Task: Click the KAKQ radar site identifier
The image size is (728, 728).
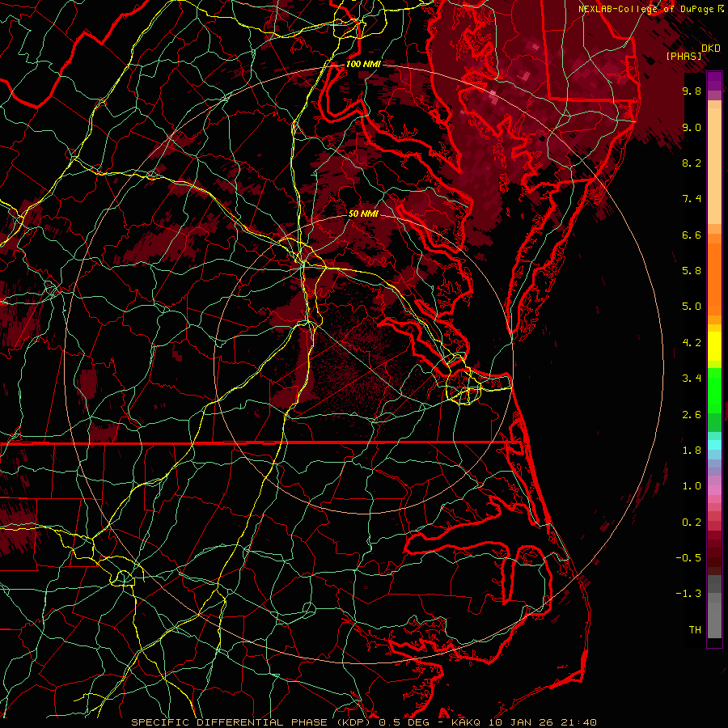Action: [468, 722]
